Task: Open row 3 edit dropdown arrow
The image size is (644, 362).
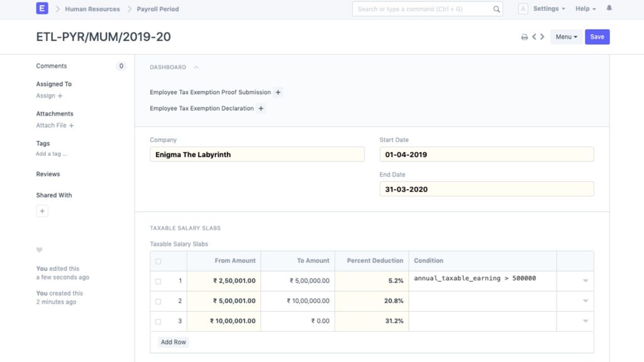Action: (586, 321)
